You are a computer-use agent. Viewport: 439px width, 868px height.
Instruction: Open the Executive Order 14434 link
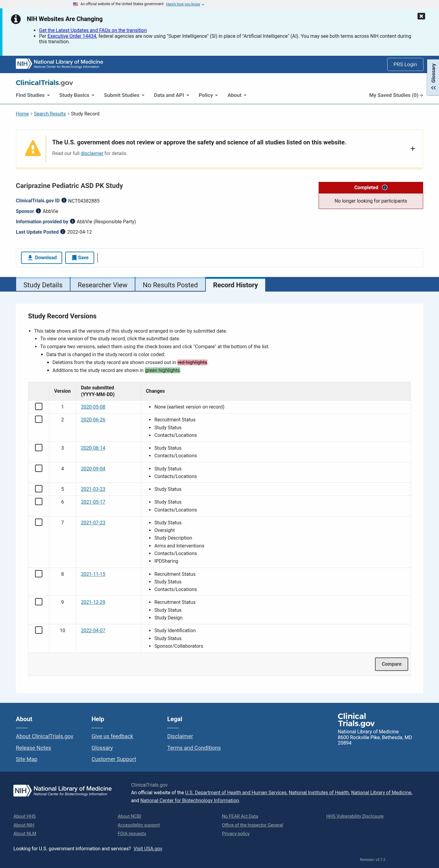tap(72, 36)
